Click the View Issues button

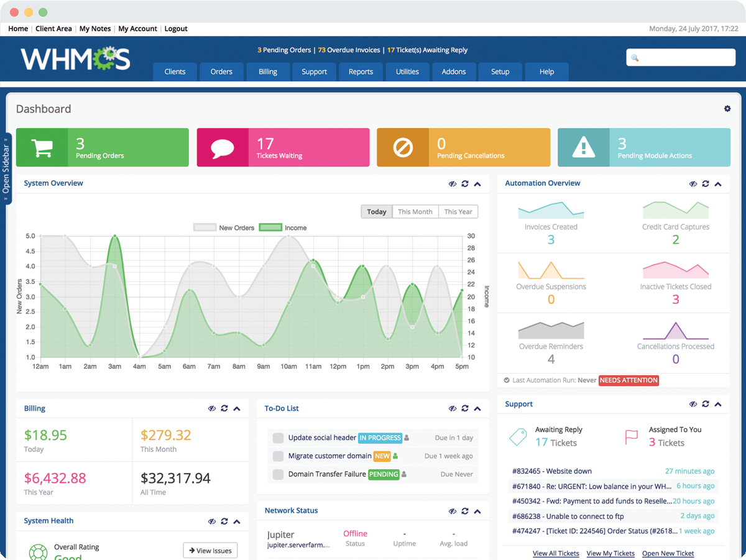(210, 550)
